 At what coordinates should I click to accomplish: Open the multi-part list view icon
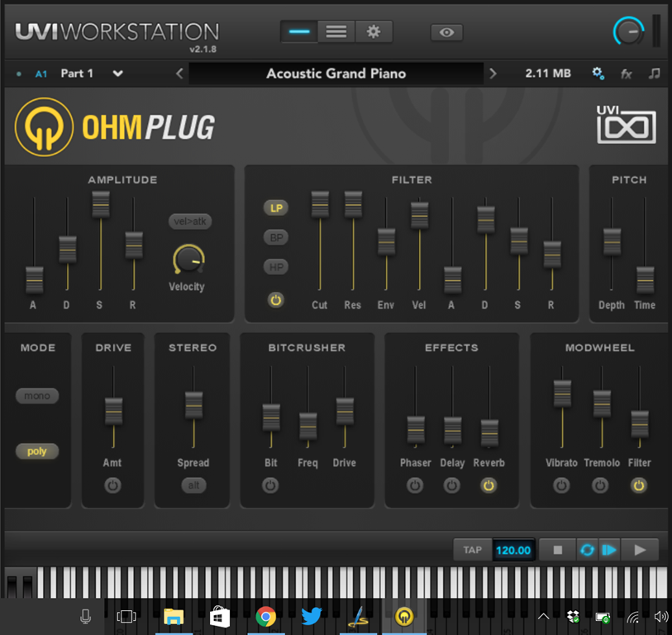click(336, 31)
